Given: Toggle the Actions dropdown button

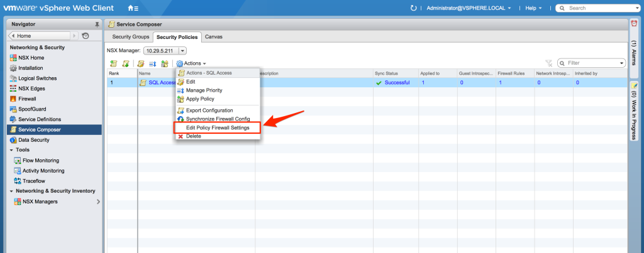Looking at the screenshot, I should [191, 63].
